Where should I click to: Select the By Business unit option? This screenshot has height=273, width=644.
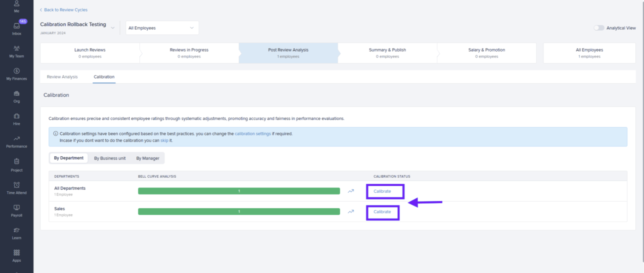coord(110,158)
